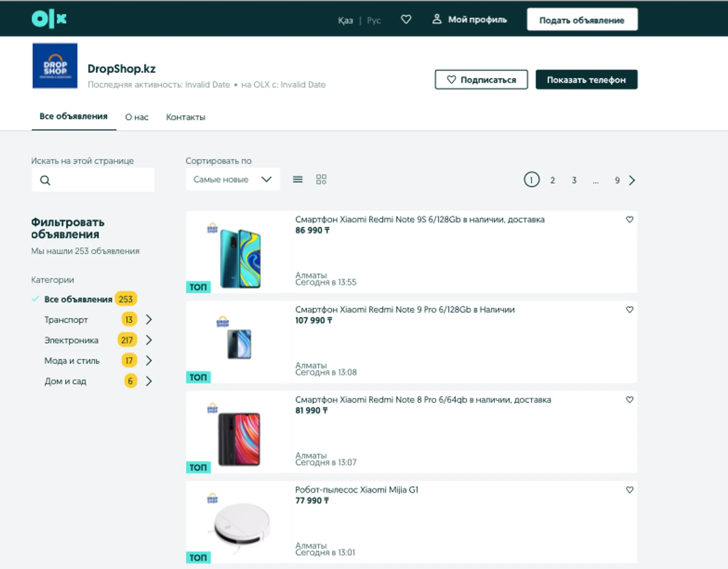Image resolution: width=728 pixels, height=569 pixels.
Task: Click 'Сегодня в 13:55' timestamp
Action: tap(326, 282)
